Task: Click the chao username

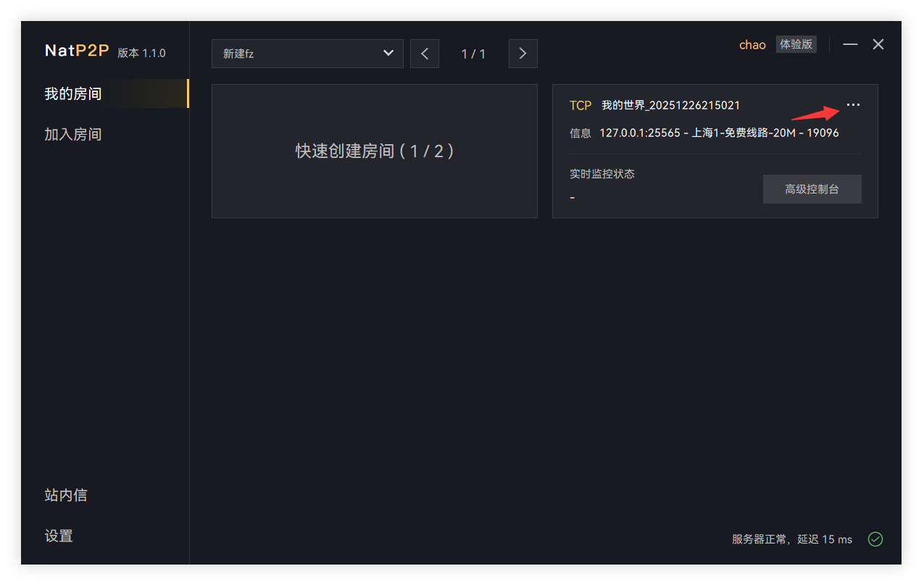Action: (x=752, y=45)
